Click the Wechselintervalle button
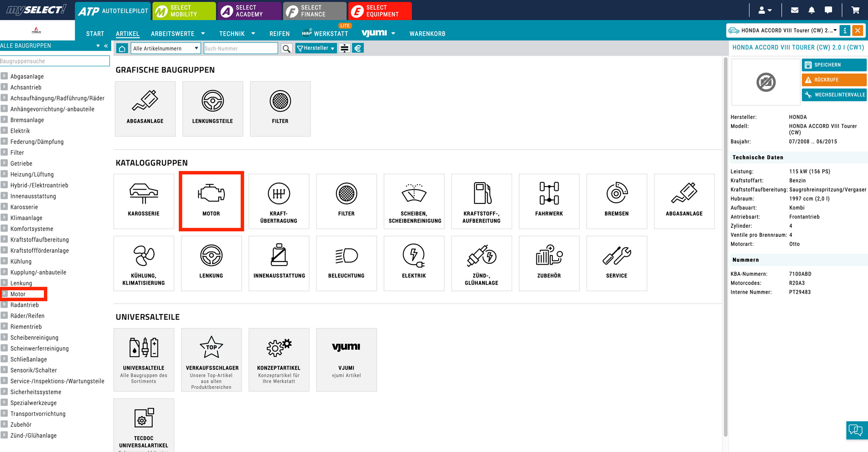This screenshot has width=868, height=452. pos(834,95)
